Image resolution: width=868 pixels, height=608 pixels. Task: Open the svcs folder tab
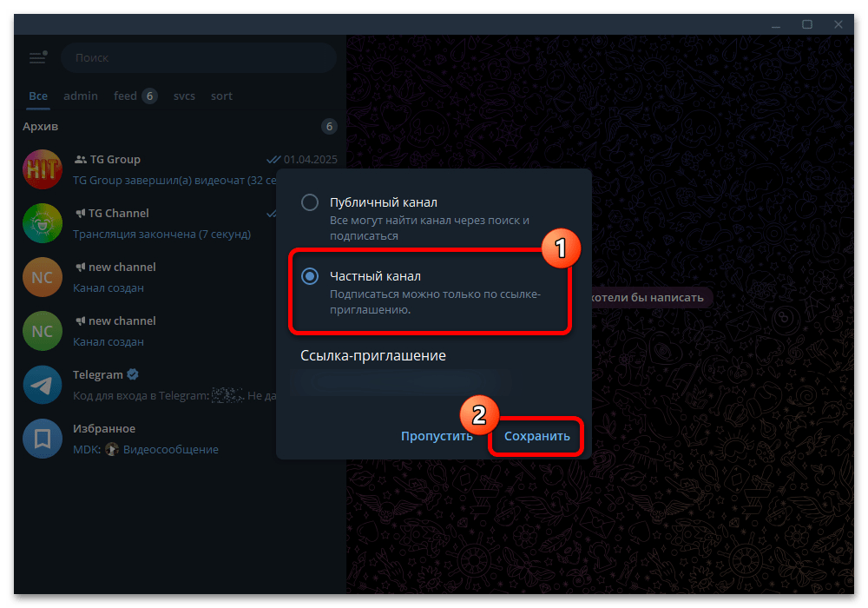184,96
